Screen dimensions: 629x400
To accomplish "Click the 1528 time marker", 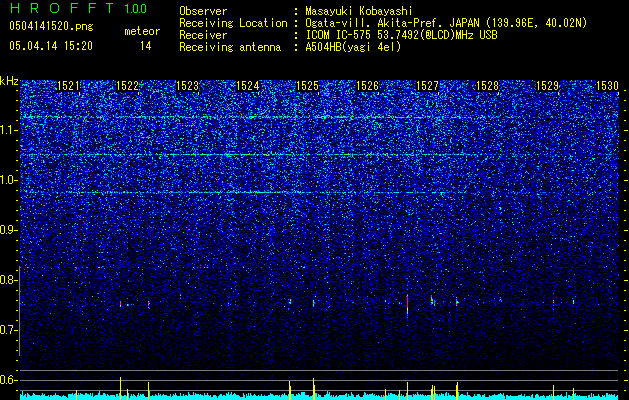I will click(x=487, y=86).
